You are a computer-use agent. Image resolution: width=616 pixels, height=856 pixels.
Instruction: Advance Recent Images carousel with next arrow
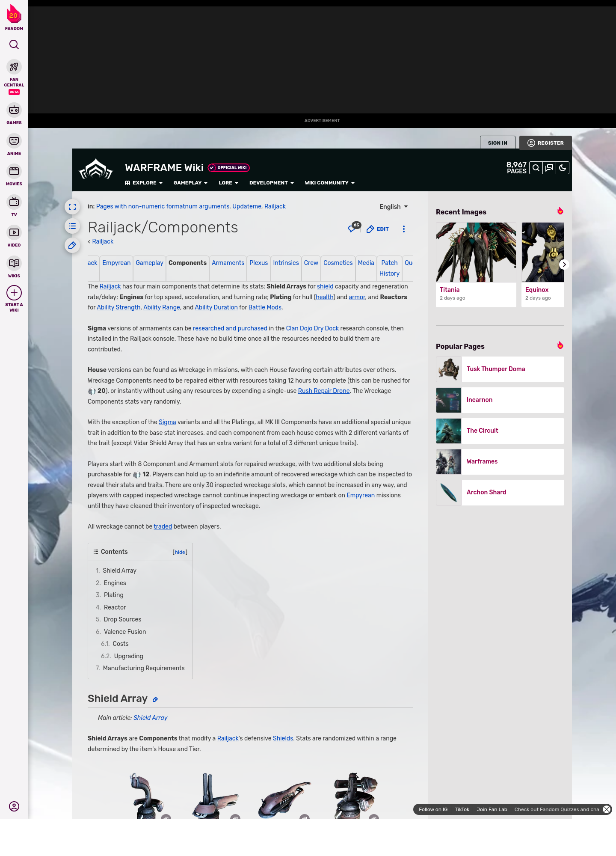564,265
